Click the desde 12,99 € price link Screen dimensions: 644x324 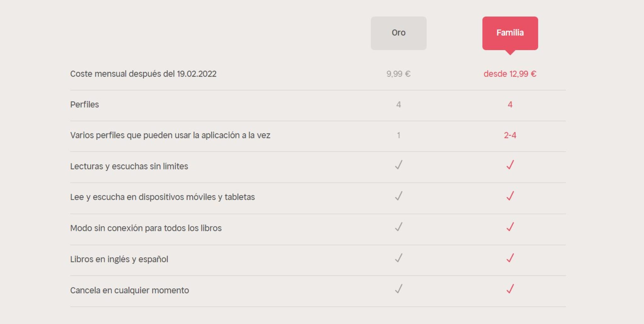(x=510, y=74)
